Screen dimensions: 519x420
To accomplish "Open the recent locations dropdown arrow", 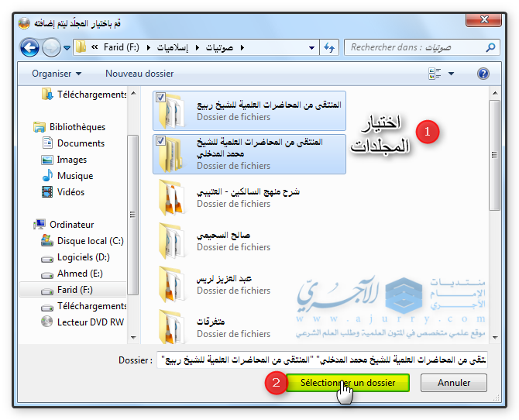I will pyautogui.click(x=67, y=48).
